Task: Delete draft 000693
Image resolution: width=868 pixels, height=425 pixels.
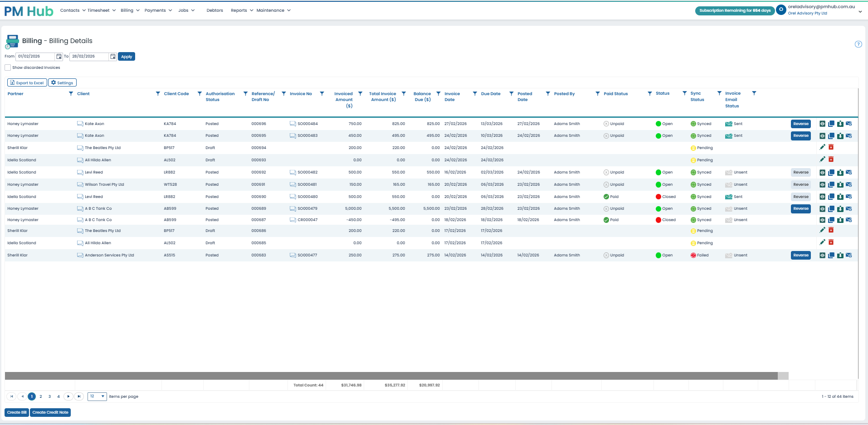Action: point(831,159)
